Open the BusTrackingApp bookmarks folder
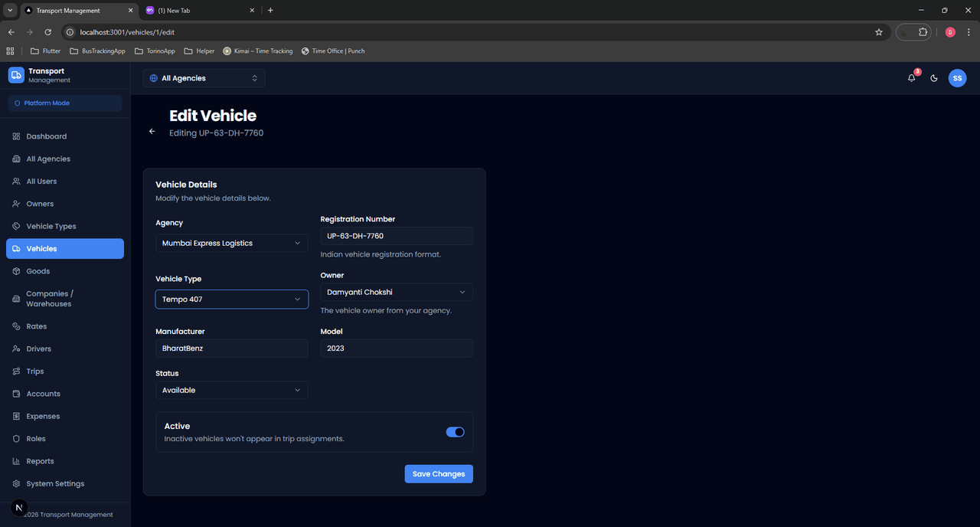This screenshot has width=980, height=527. click(x=97, y=51)
